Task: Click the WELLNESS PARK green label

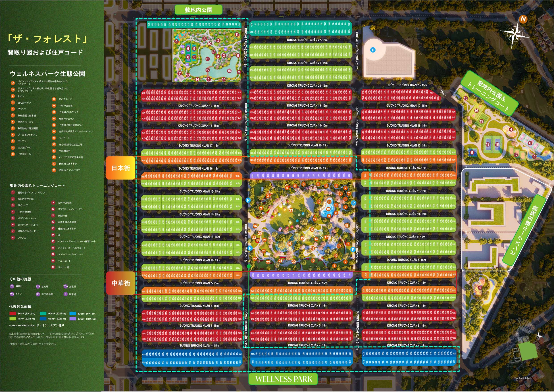Action: [x=283, y=379]
